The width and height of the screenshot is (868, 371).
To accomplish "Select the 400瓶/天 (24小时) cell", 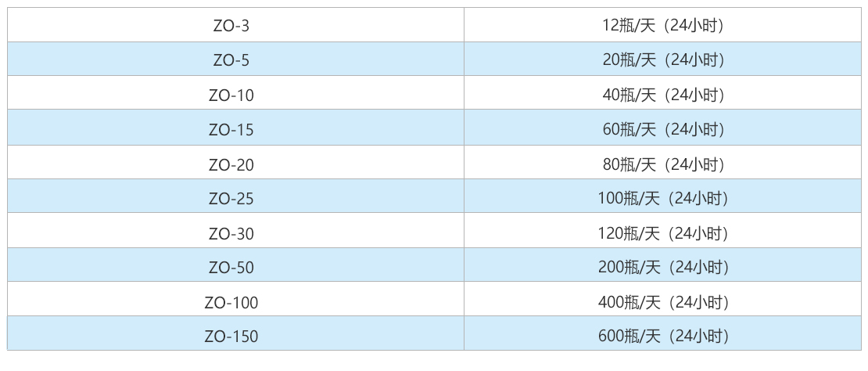I will (662, 302).
